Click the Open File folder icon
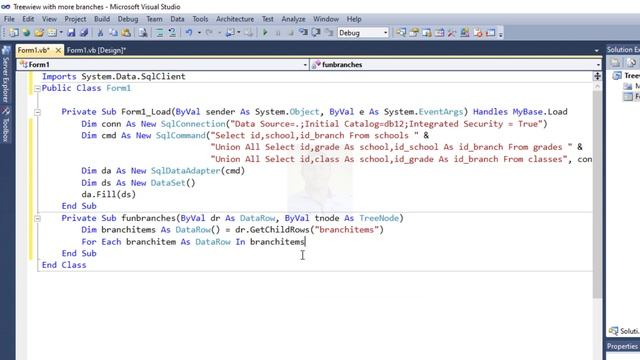640x360 pixels. click(x=39, y=33)
